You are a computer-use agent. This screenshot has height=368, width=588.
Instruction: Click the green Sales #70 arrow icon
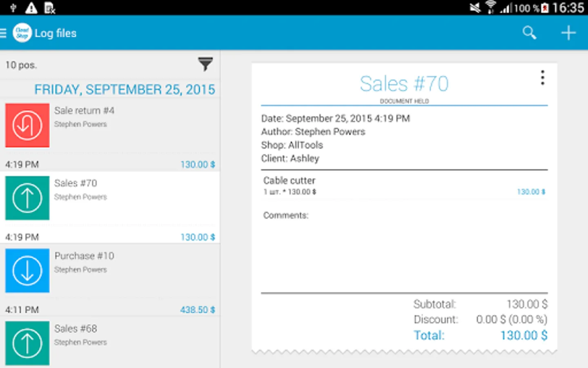click(27, 198)
